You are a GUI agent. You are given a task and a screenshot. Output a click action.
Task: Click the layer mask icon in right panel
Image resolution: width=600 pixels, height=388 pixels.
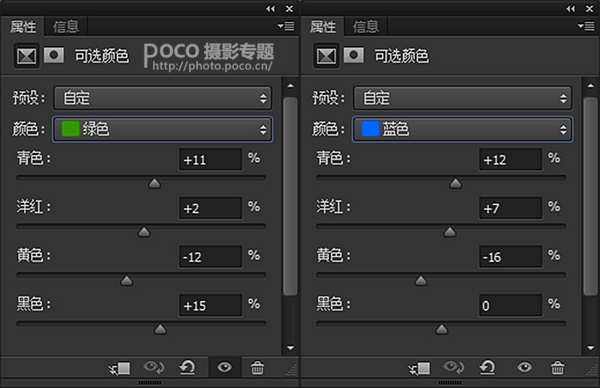click(x=354, y=55)
